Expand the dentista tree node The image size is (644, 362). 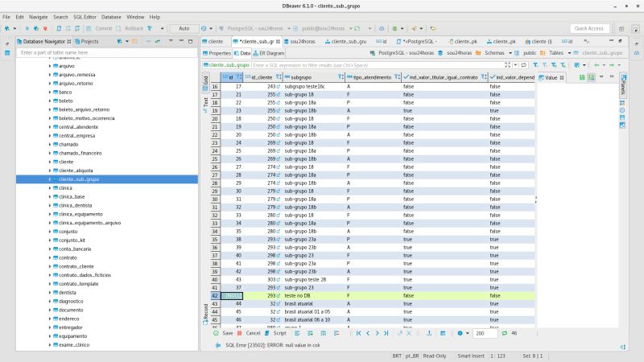pos(50,293)
